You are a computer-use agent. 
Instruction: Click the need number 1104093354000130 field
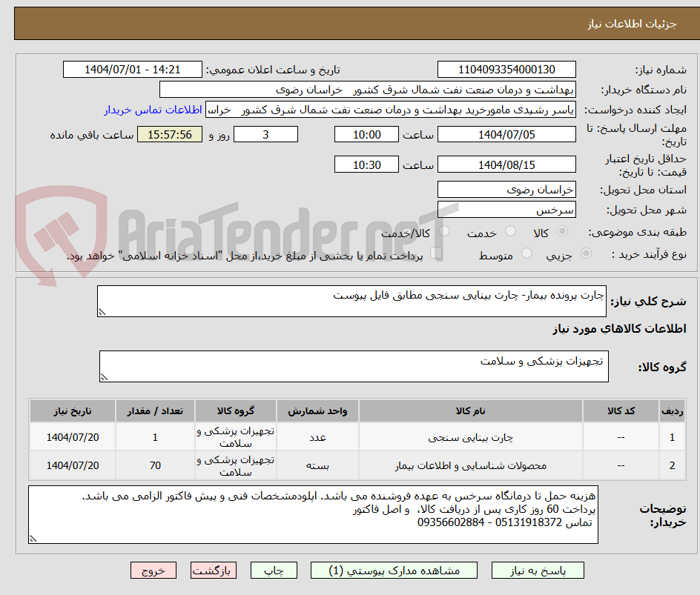[506, 69]
